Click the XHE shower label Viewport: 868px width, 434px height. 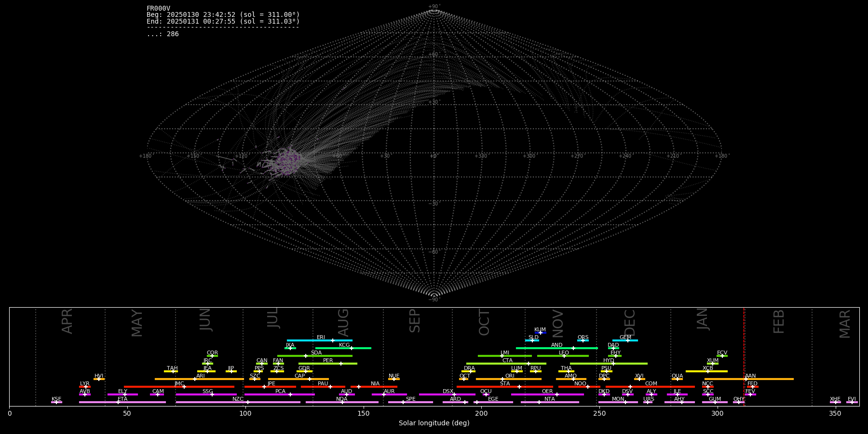coord(835,399)
